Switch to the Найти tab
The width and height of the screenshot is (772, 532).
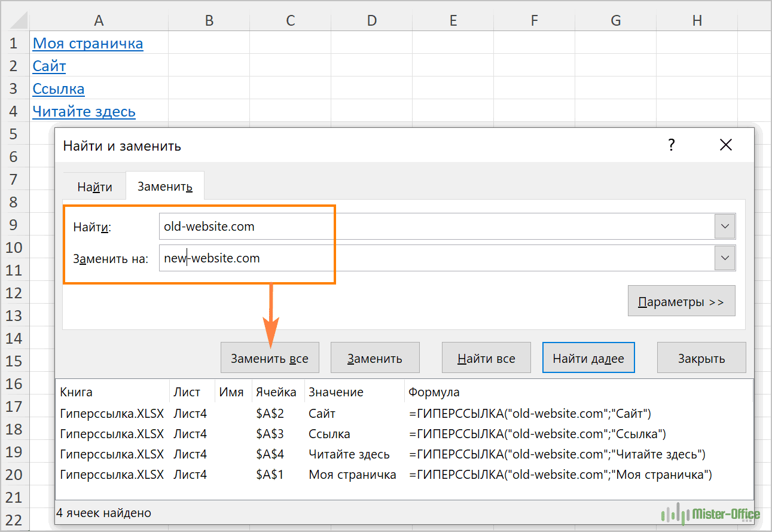tap(94, 186)
